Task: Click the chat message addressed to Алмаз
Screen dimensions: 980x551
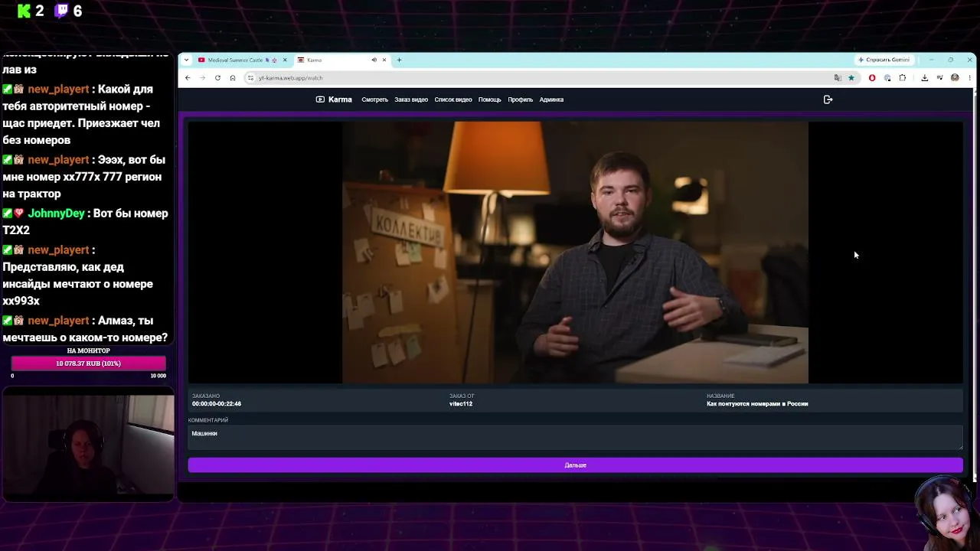Action: pos(85,329)
